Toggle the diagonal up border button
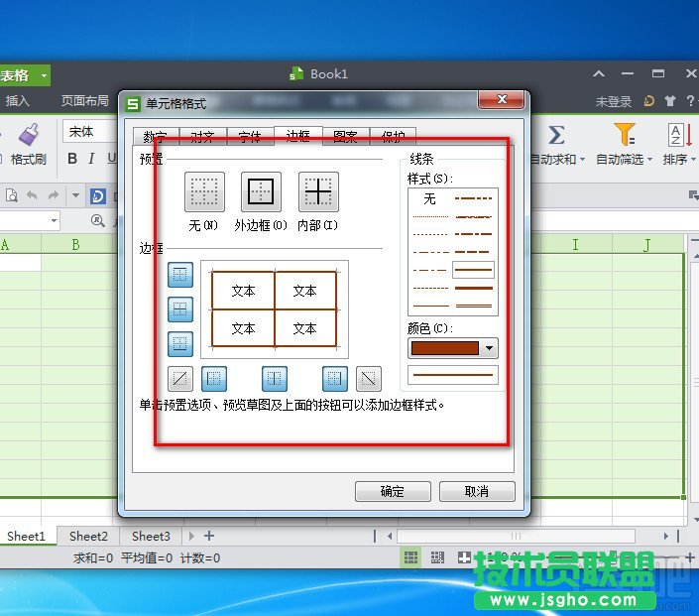This screenshot has width=699, height=616. (180, 379)
